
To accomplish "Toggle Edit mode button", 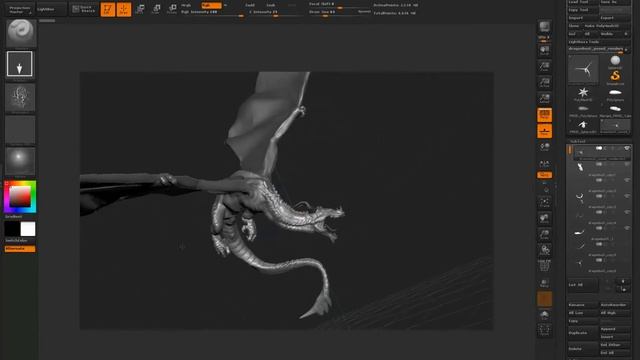I will (108, 9).
